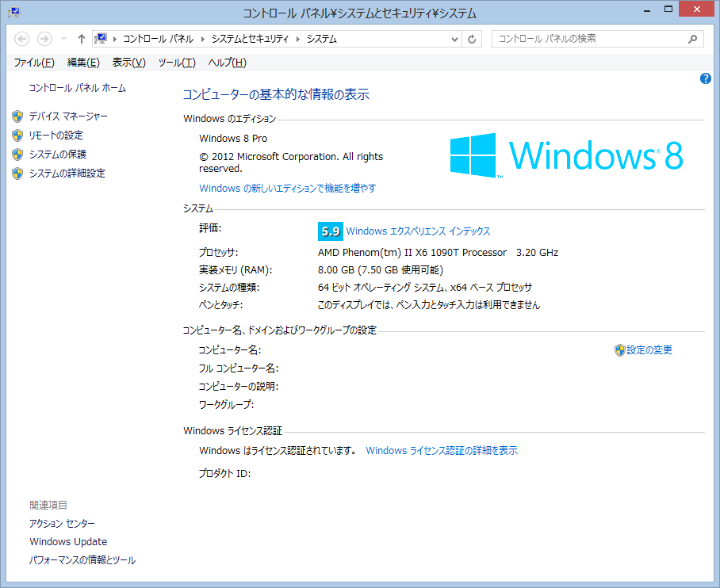Viewport: 720px width, 588px height.
Task: Expand chevron before システムとセキュリティ breadcrumb
Action: point(202,39)
